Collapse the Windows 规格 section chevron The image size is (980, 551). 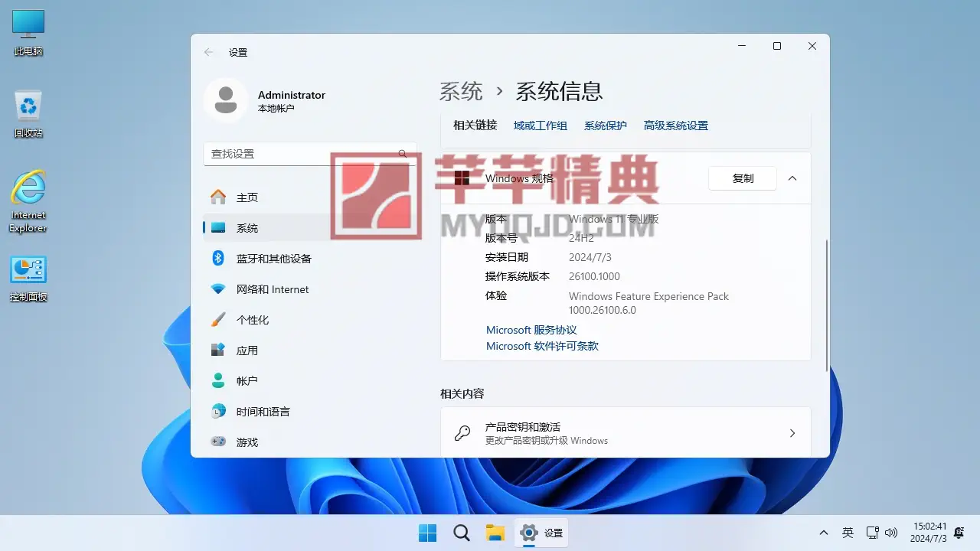pos(792,178)
